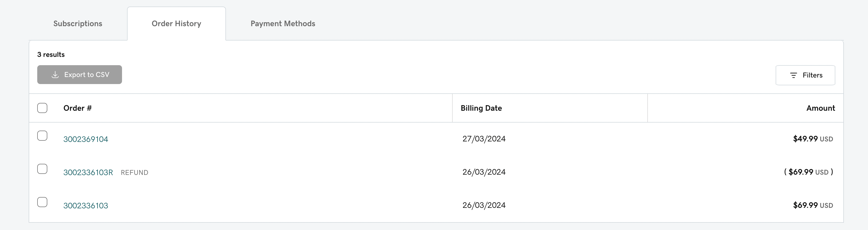The width and height of the screenshot is (868, 230).
Task: Click the 27/03/2024 billing date
Action: coord(484,139)
